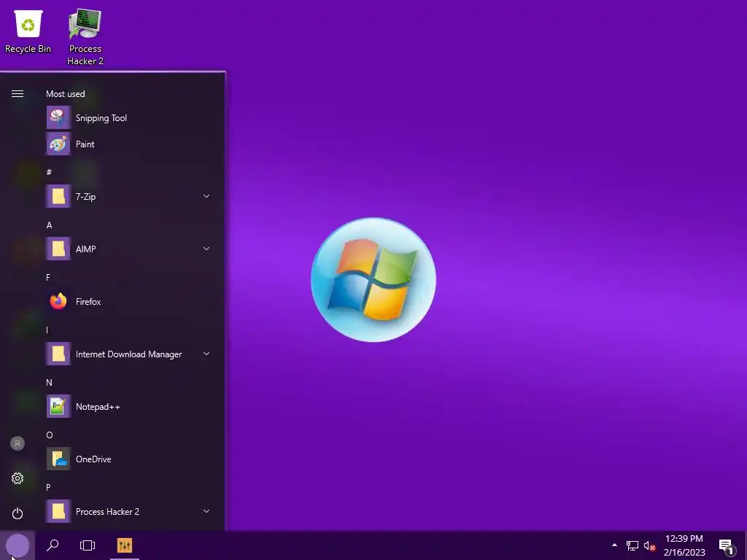The width and height of the screenshot is (747, 560).
Task: Open taskbar Search magnifier
Action: point(53,545)
